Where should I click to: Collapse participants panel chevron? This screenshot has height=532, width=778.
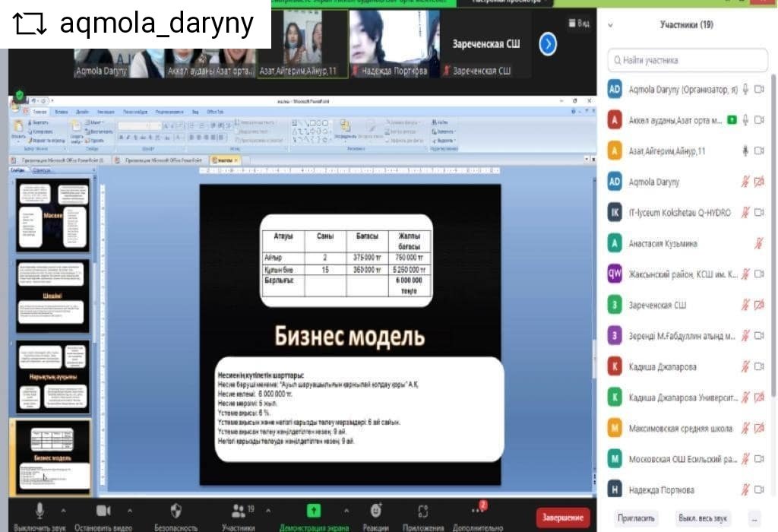(x=611, y=25)
